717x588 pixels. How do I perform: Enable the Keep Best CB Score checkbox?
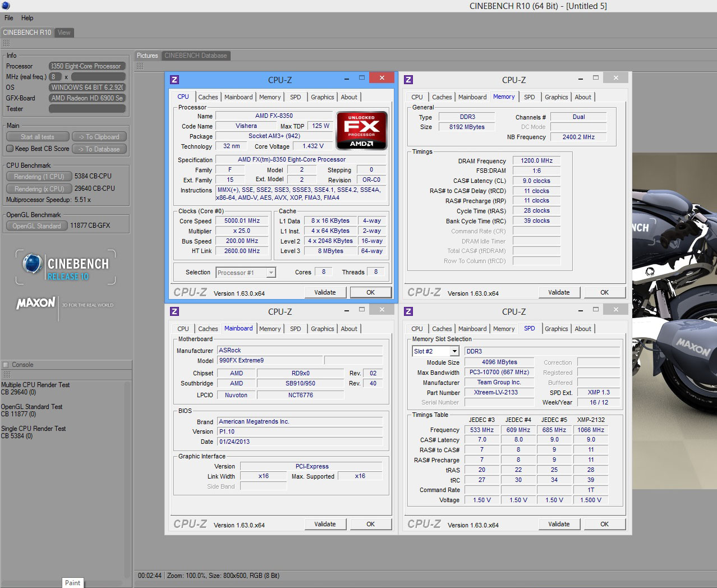(x=10, y=149)
